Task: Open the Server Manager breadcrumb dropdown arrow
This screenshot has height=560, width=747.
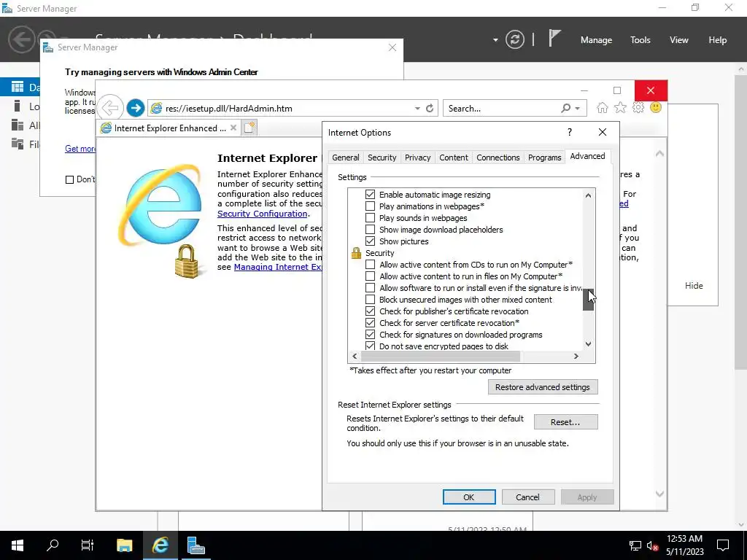Action: click(495, 39)
